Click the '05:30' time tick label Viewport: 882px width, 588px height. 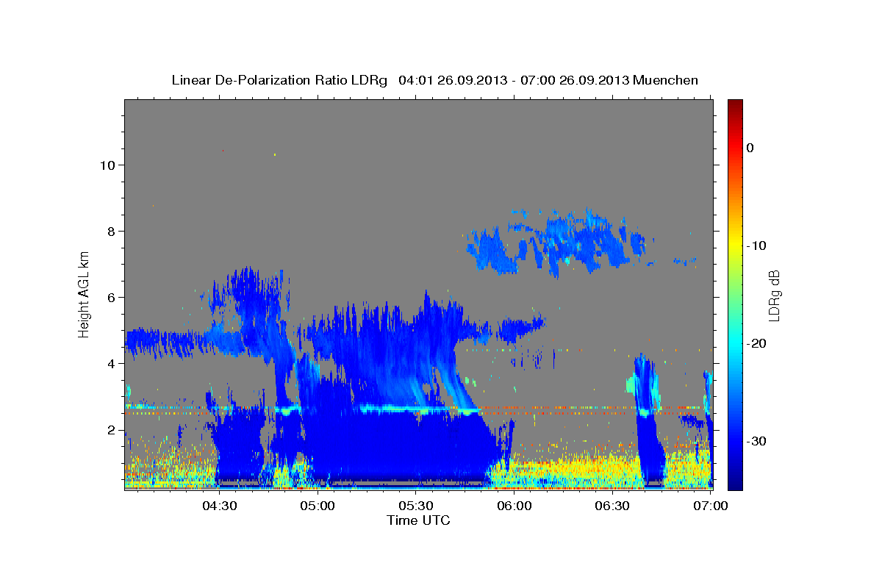click(x=416, y=506)
